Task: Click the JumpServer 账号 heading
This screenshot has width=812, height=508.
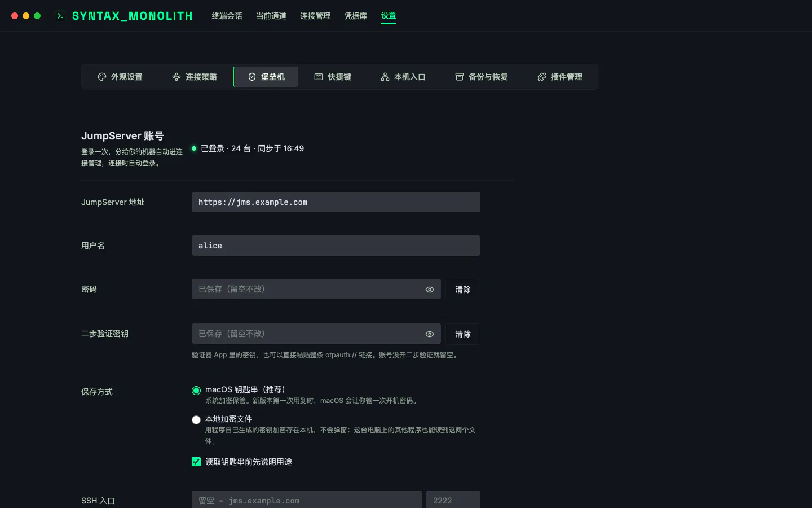Action: tap(122, 136)
